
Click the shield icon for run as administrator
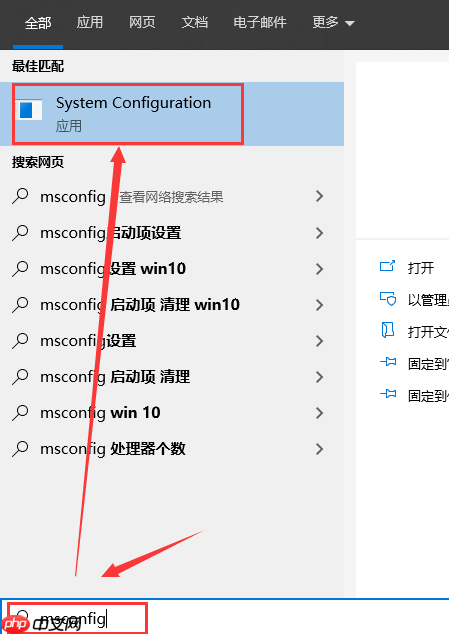[x=388, y=299]
